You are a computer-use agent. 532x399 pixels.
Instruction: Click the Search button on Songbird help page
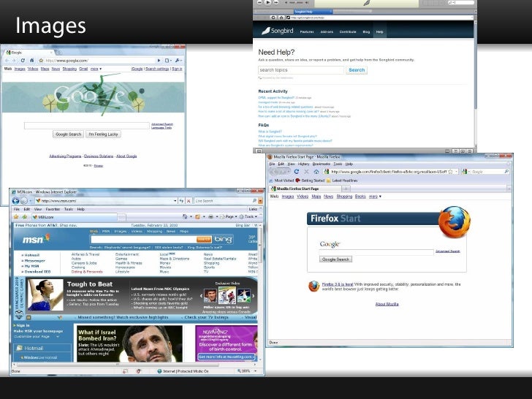tap(357, 70)
